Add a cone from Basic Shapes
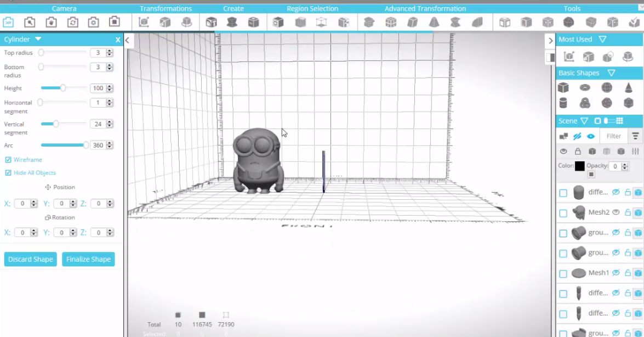Viewport: 644px width, 337px height. [629, 87]
